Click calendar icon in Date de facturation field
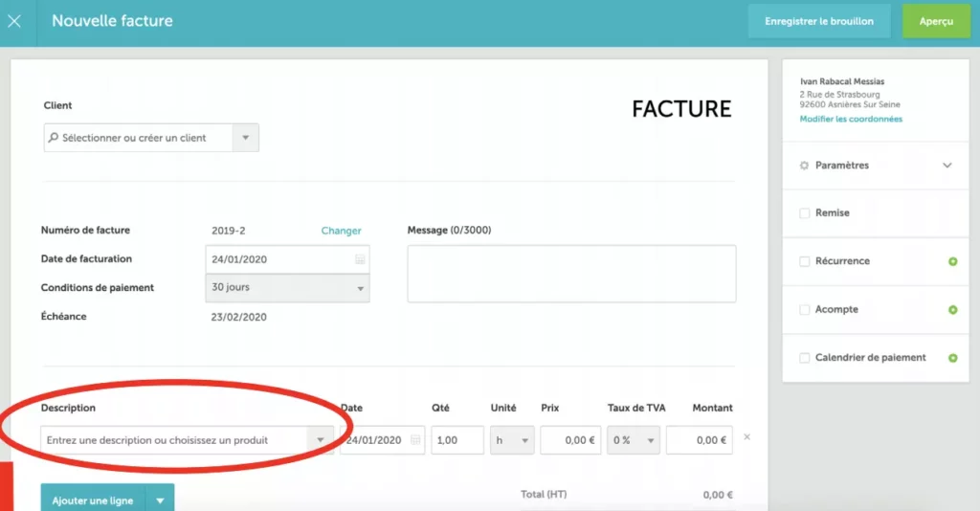This screenshot has height=511, width=980. pyautogui.click(x=360, y=259)
